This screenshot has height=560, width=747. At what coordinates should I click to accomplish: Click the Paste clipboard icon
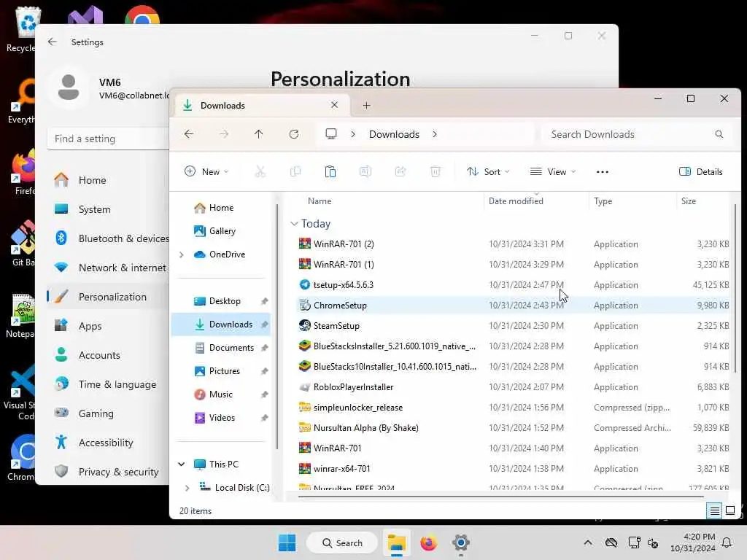pos(330,172)
